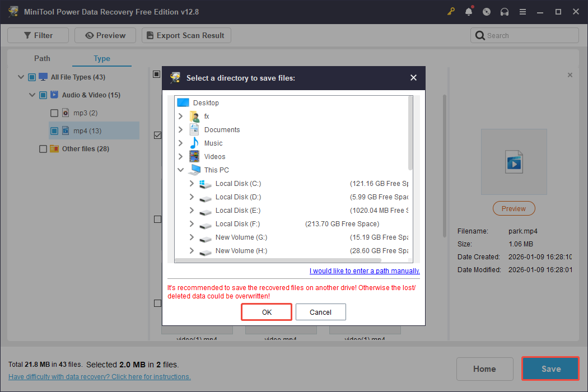
Task: Switch to the Path tab
Action: (41, 58)
